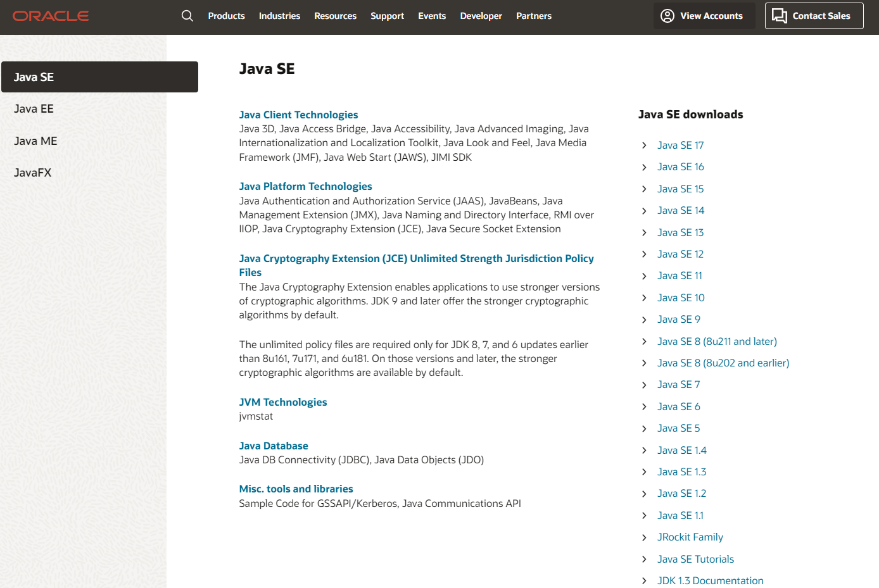Open the Java SE 9 download link
This screenshot has height=588, width=879.
tap(678, 320)
